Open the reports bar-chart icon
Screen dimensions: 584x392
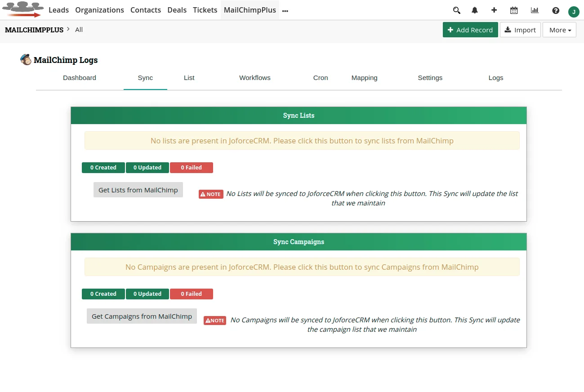pyautogui.click(x=534, y=10)
